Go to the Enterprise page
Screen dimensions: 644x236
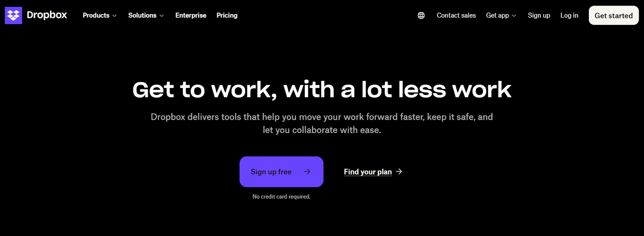(191, 15)
